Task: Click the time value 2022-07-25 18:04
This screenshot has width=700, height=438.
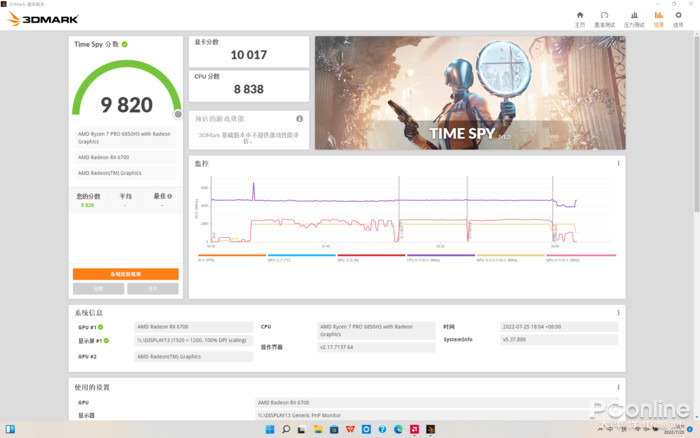Action: (559, 327)
